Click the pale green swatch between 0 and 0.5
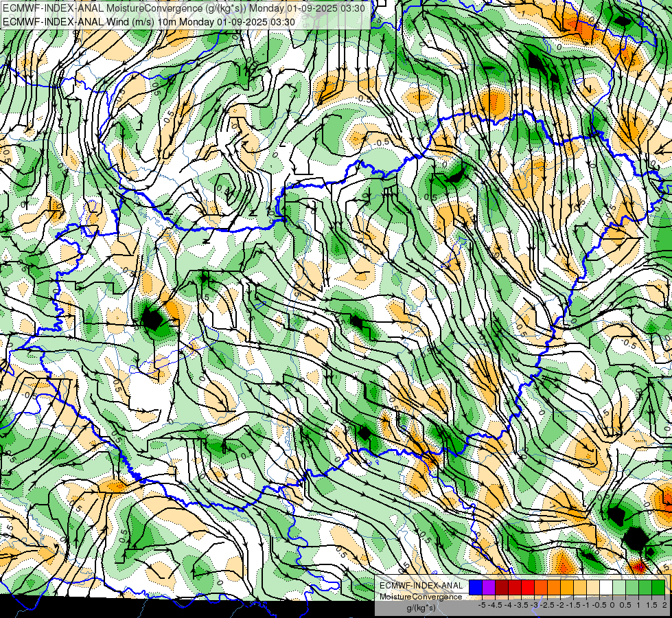This screenshot has height=618, width=672. pos(619,587)
